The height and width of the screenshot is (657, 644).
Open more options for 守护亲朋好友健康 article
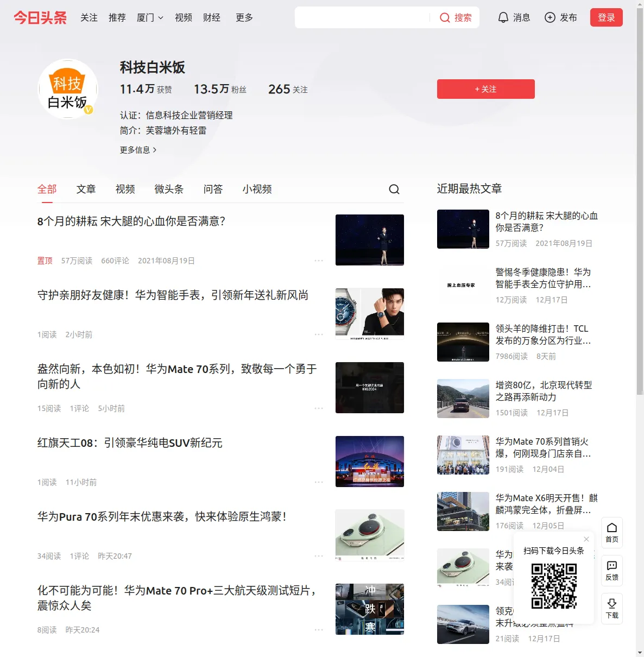pos(319,334)
